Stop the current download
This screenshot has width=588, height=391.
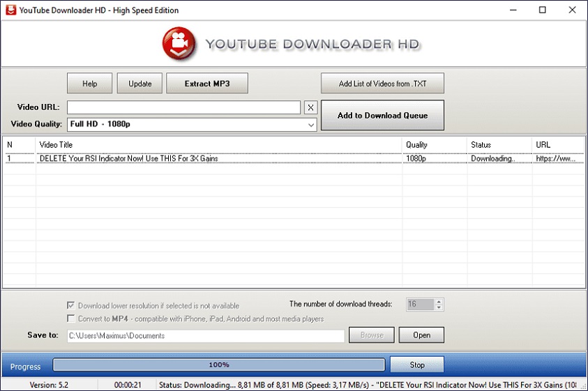click(417, 365)
